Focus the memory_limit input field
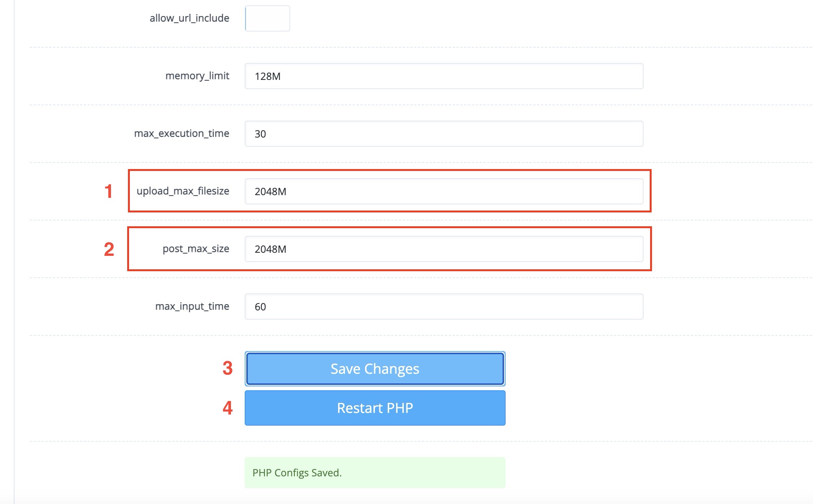 [x=444, y=76]
